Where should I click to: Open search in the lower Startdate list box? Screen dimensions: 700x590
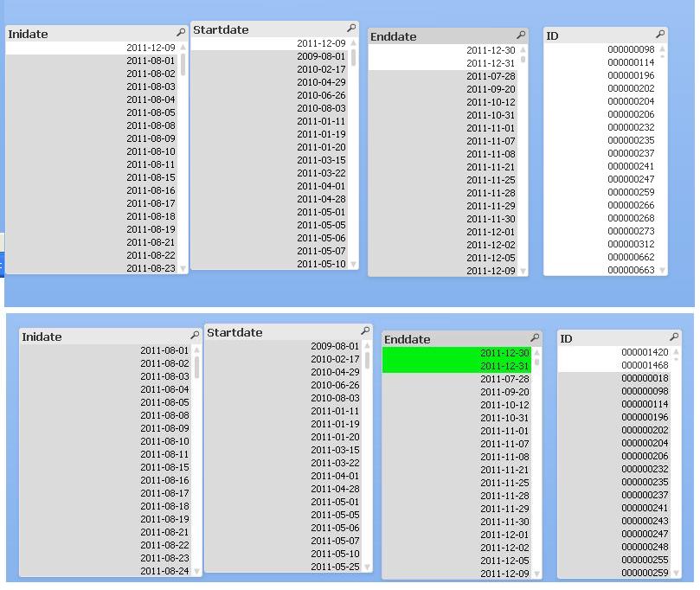[365, 330]
